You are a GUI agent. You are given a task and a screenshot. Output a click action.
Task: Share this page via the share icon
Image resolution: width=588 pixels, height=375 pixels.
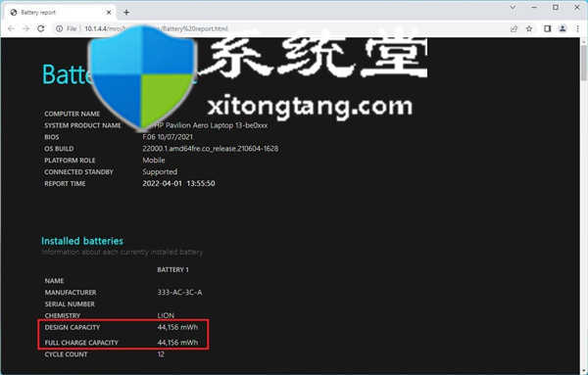coord(514,28)
